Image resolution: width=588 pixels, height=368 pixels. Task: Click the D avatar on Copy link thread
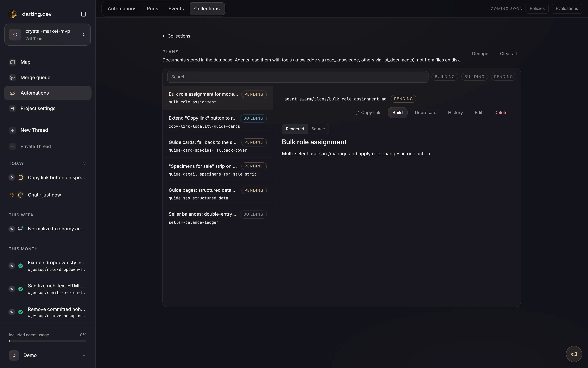[x=12, y=177]
